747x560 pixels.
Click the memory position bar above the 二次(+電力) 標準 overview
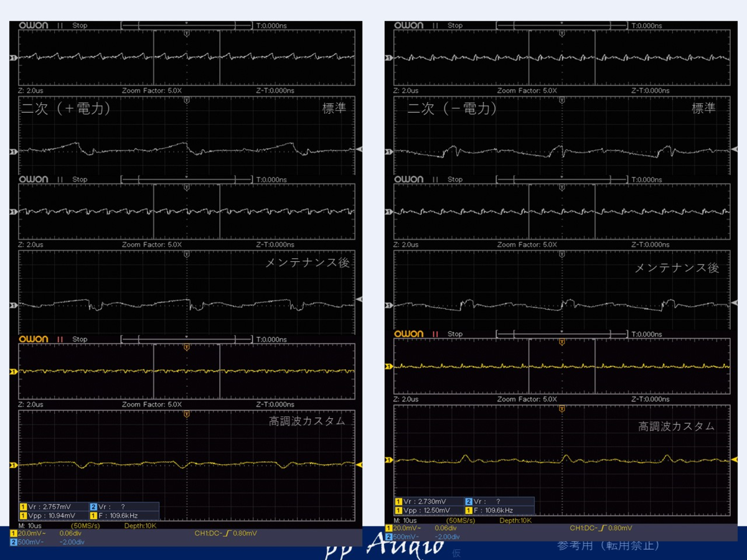click(x=187, y=26)
